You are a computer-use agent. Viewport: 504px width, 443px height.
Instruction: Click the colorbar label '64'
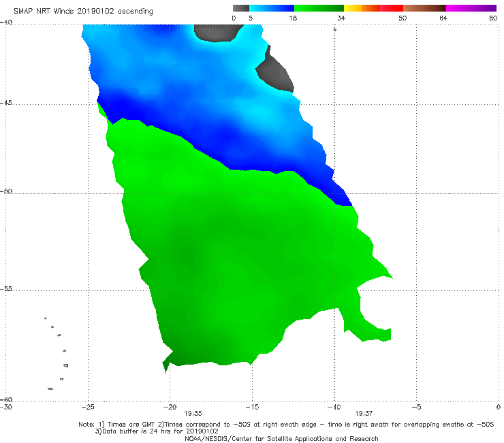click(443, 18)
